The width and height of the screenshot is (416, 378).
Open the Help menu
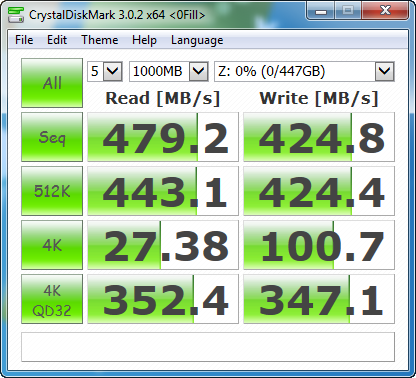point(144,40)
